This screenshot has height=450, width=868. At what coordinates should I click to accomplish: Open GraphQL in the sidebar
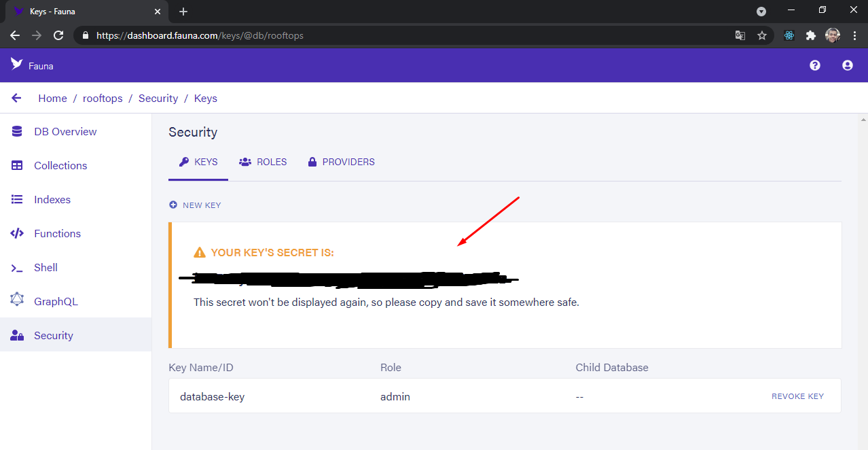point(75,301)
